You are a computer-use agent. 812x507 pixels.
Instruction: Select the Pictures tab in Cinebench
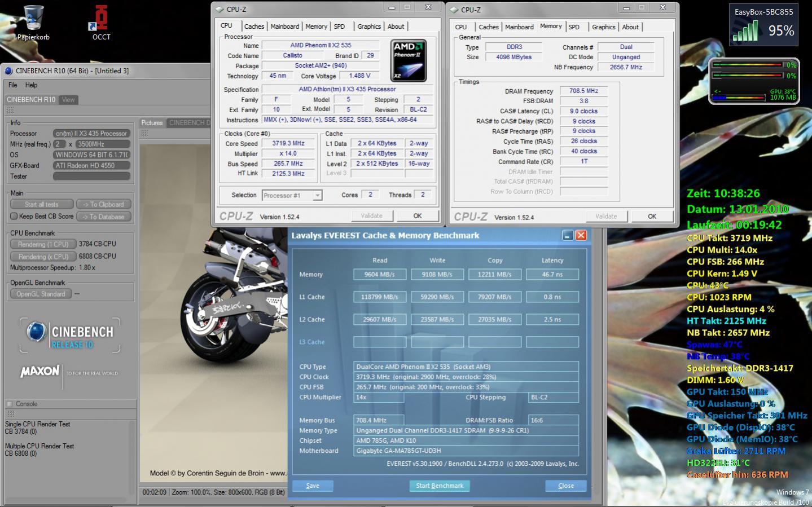(152, 122)
